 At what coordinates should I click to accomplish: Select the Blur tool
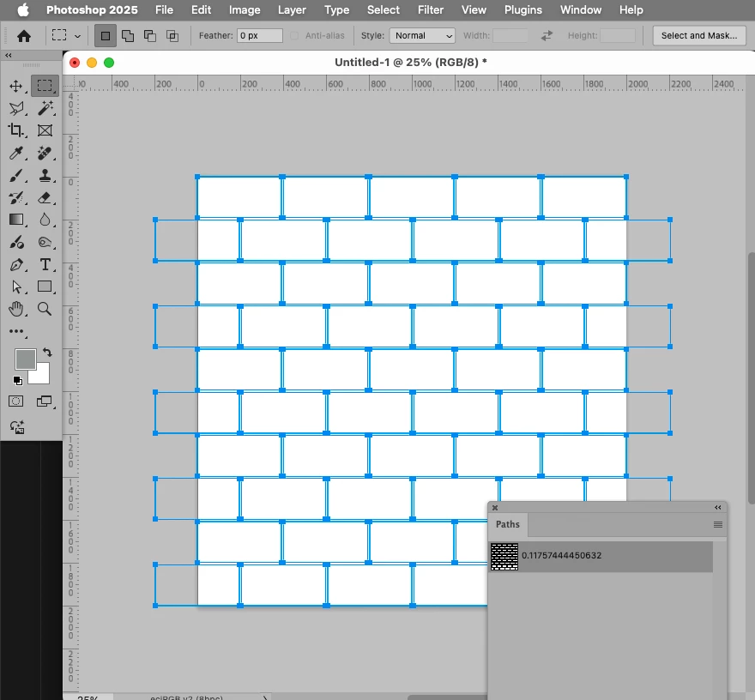(x=45, y=220)
